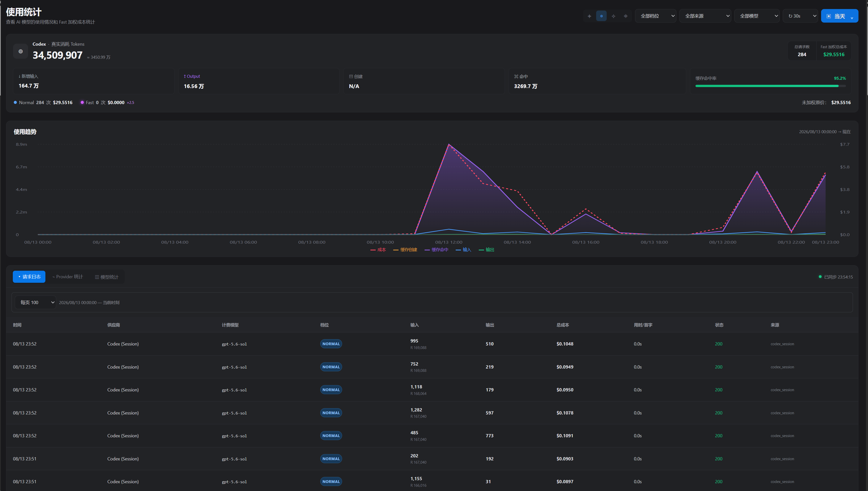Click the 当天 date range button
868x491 pixels.
click(839, 16)
